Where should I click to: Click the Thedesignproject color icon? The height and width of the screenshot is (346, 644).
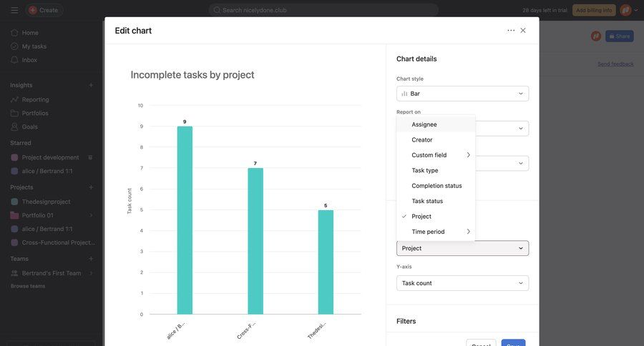pyautogui.click(x=14, y=202)
